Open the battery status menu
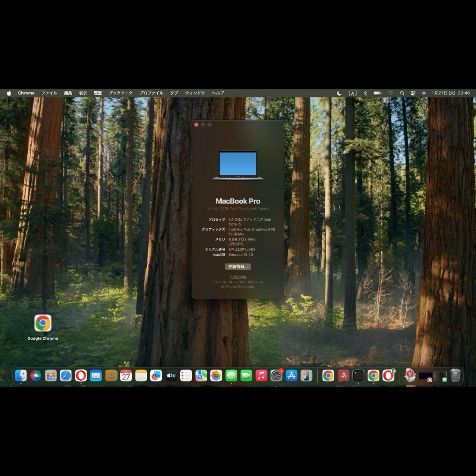476x476 pixels. pos(377,93)
